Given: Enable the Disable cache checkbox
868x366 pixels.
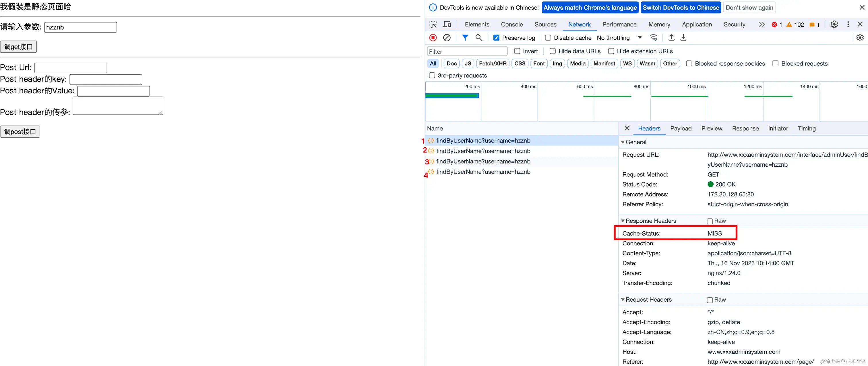Looking at the screenshot, I should tap(548, 38).
